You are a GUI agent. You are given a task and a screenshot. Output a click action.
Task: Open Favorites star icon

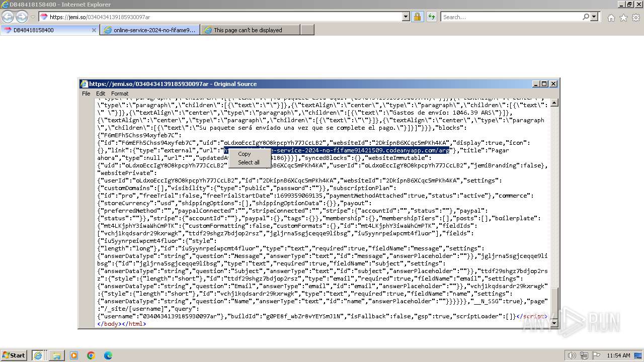623,18
